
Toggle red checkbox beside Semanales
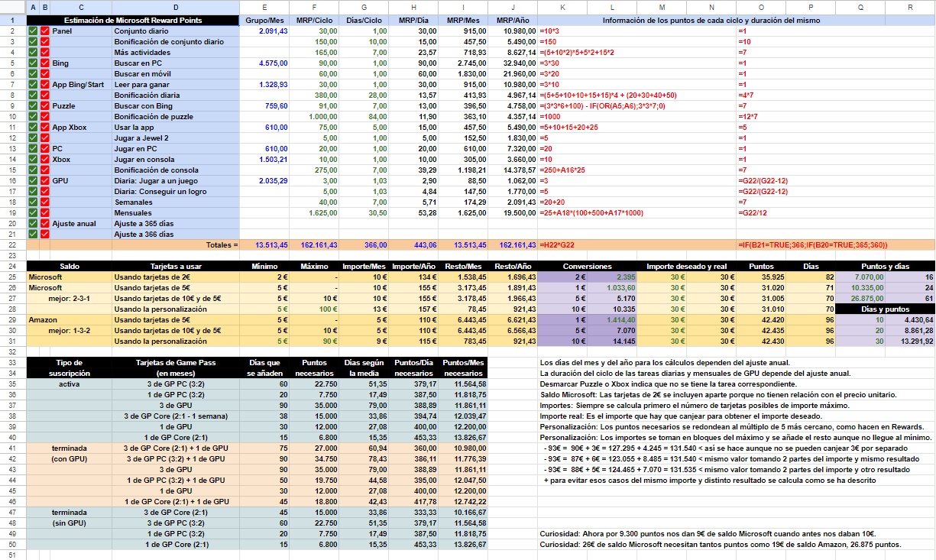(45, 202)
